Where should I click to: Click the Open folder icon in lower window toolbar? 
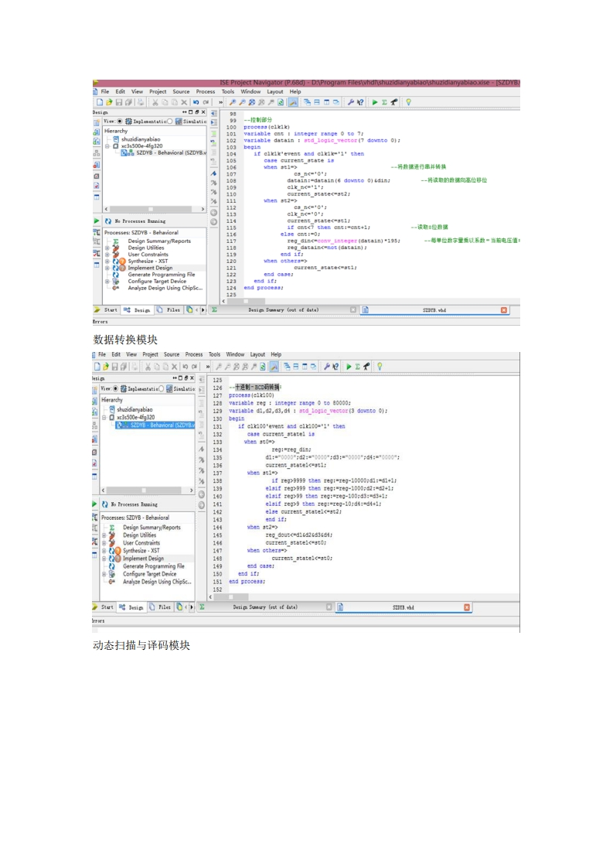coord(107,366)
